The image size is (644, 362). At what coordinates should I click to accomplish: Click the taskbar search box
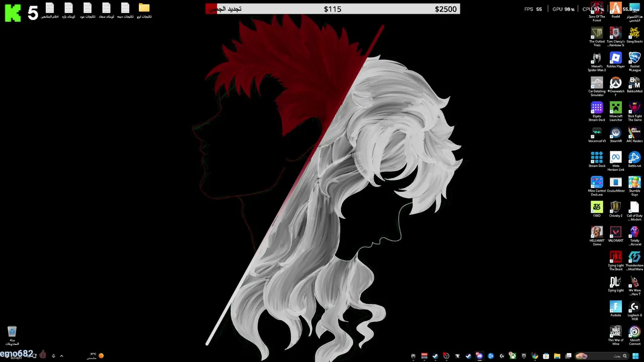click(602, 356)
